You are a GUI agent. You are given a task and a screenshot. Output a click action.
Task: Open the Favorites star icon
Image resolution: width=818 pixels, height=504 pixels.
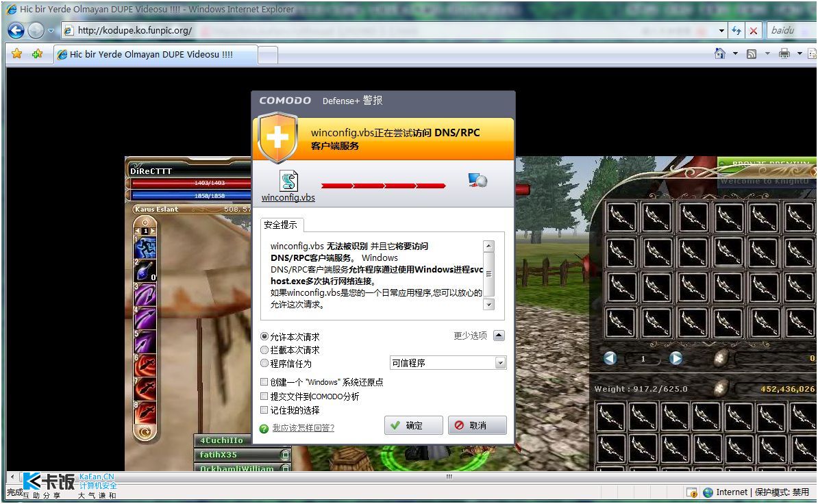[x=16, y=53]
